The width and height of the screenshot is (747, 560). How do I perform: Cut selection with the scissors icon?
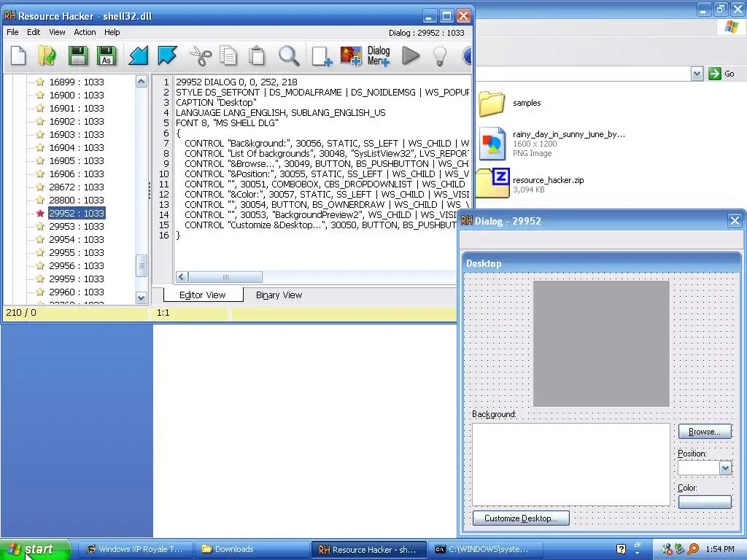click(x=201, y=55)
